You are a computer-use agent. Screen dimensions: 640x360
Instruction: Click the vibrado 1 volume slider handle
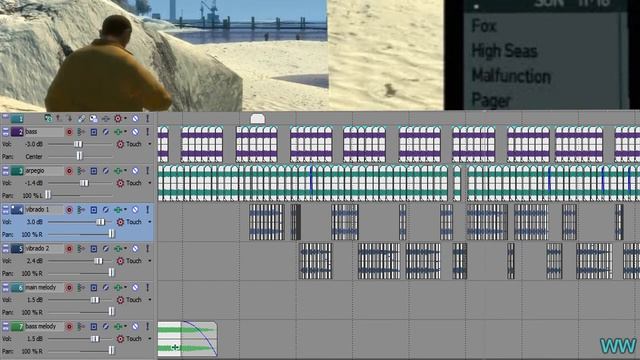click(100, 222)
